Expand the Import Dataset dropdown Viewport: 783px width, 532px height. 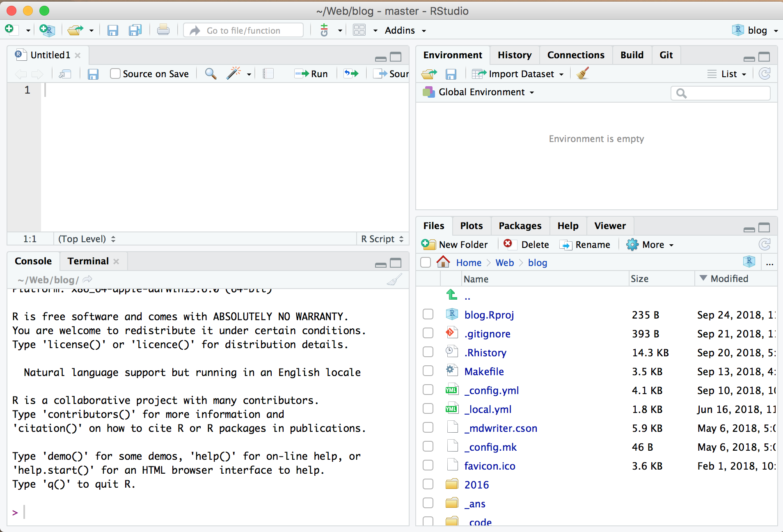[x=517, y=74]
